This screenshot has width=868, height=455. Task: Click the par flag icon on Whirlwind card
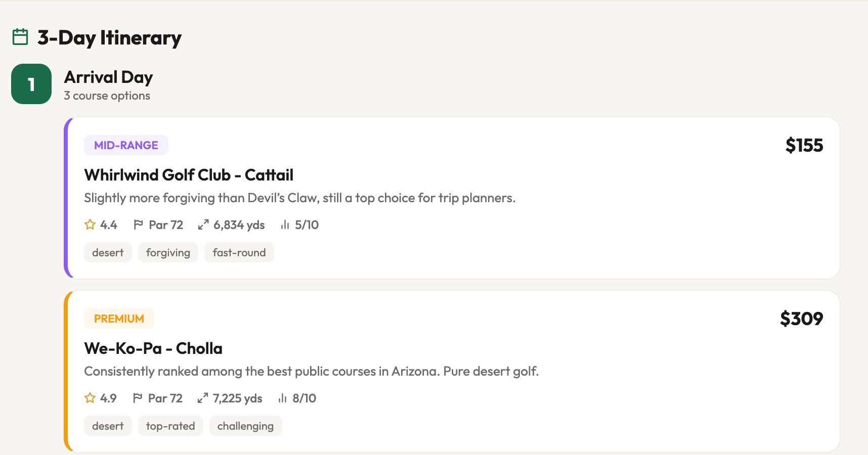click(x=138, y=224)
